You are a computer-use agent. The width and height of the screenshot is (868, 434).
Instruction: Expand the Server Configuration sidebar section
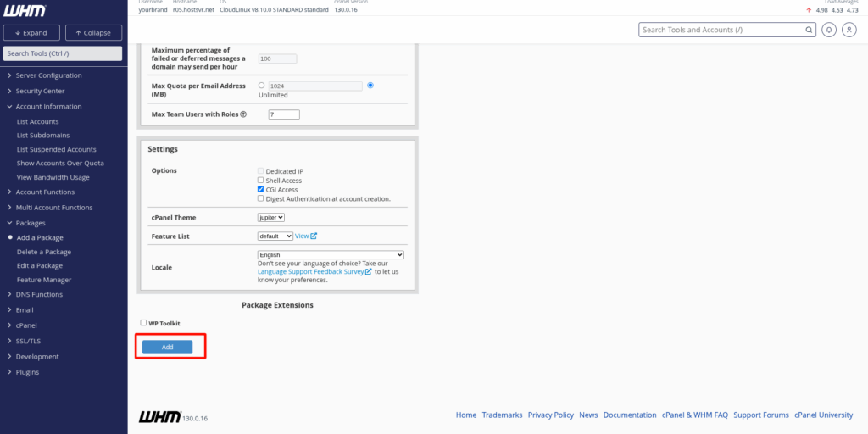(48, 75)
